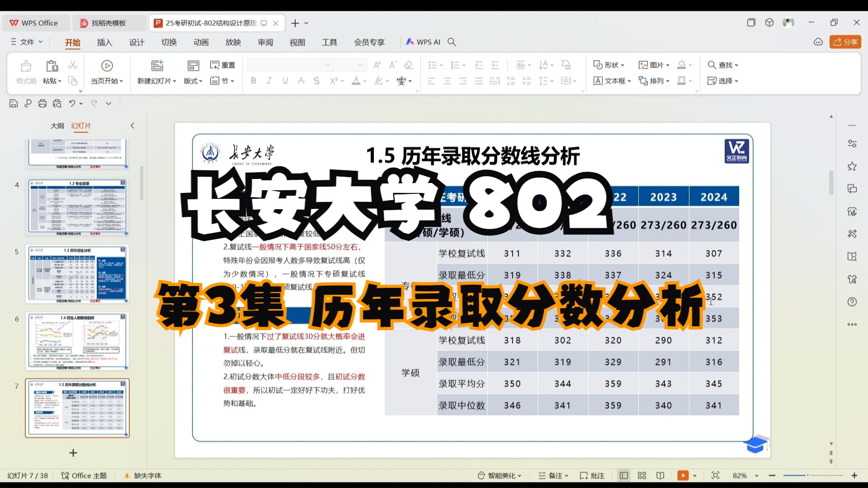Toggle bold formatting
The height and width of the screenshot is (488, 868).
(x=253, y=81)
